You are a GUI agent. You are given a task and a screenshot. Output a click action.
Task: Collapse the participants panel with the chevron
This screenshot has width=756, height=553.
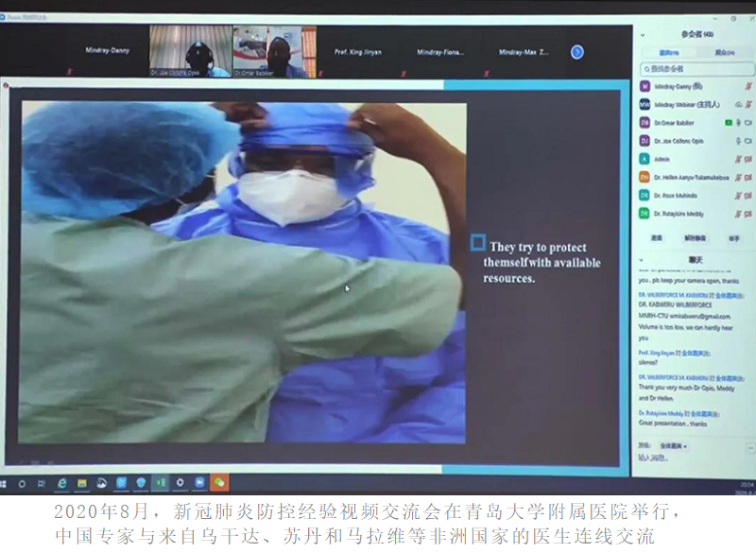tap(642, 34)
